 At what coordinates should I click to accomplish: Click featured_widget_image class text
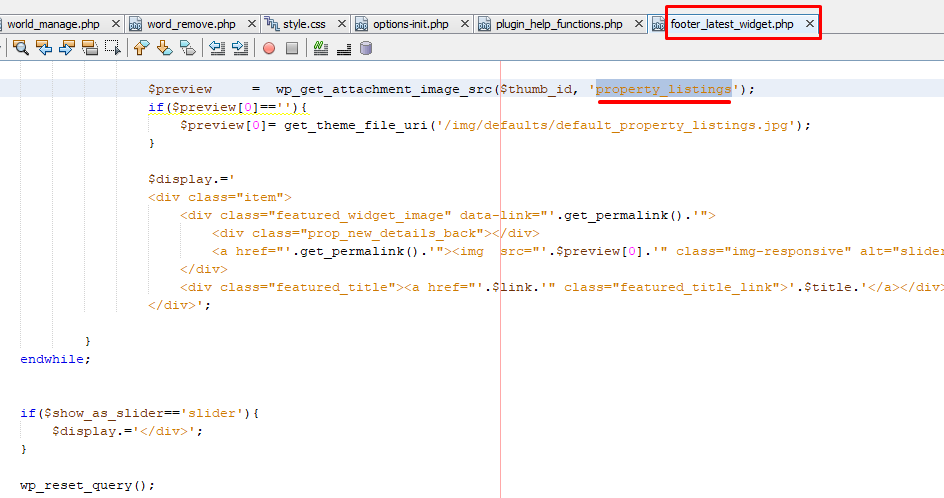click(359, 216)
